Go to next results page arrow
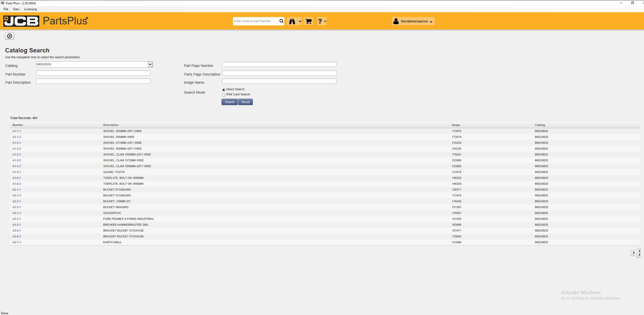Image resolution: width=644 pixels, height=315 pixels. point(633,253)
